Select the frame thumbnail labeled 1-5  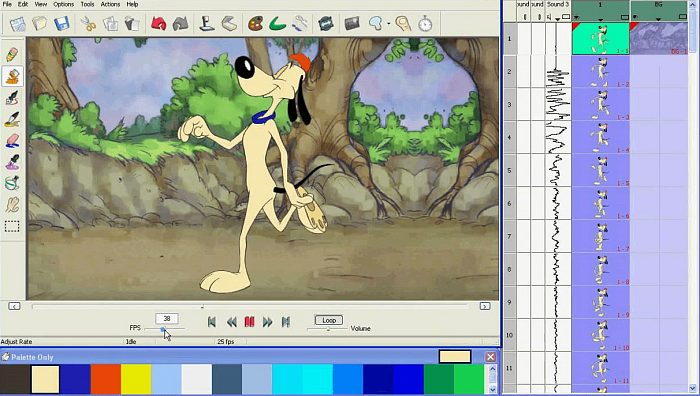[x=601, y=171]
